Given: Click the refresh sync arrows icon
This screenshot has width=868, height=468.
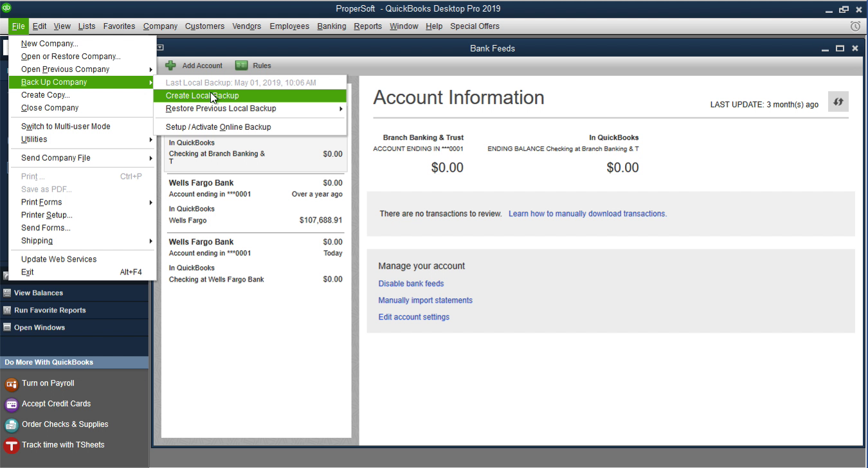Looking at the screenshot, I should coord(838,102).
